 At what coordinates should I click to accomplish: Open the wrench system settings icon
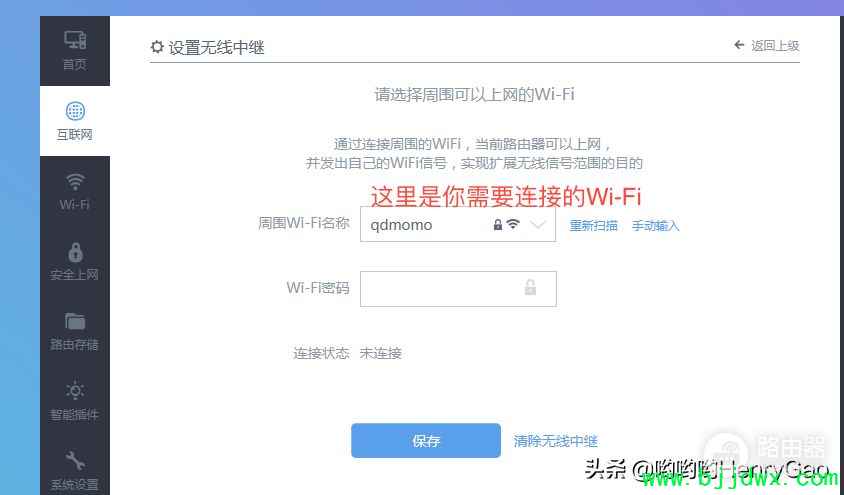(75, 461)
